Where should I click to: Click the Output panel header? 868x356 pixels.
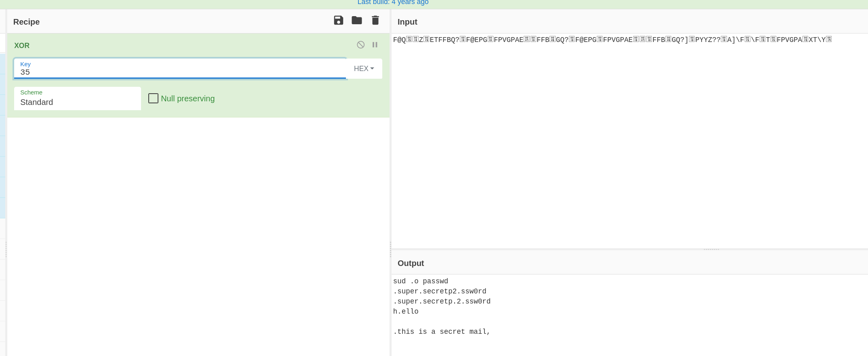(411, 263)
